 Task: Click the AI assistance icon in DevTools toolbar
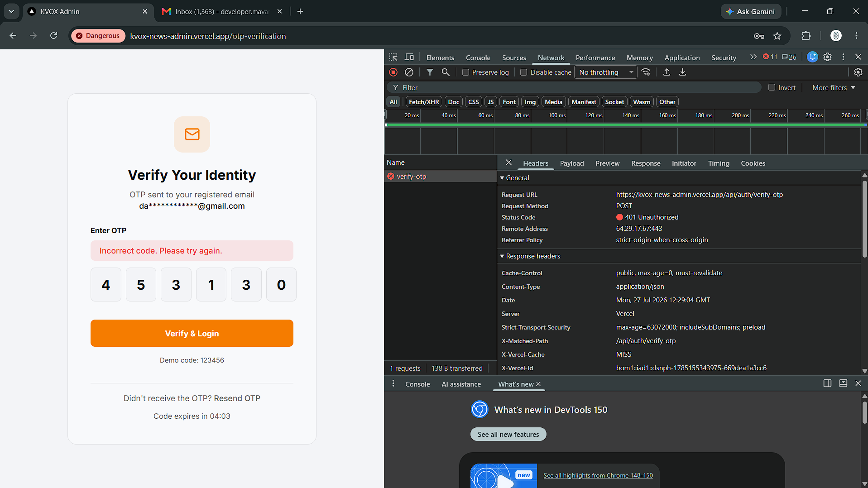click(812, 57)
